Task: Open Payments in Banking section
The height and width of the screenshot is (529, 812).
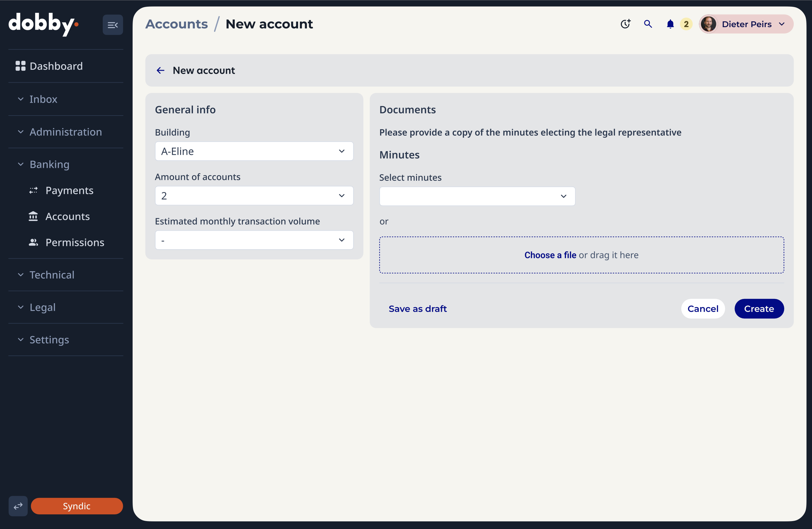Action: pyautogui.click(x=69, y=190)
